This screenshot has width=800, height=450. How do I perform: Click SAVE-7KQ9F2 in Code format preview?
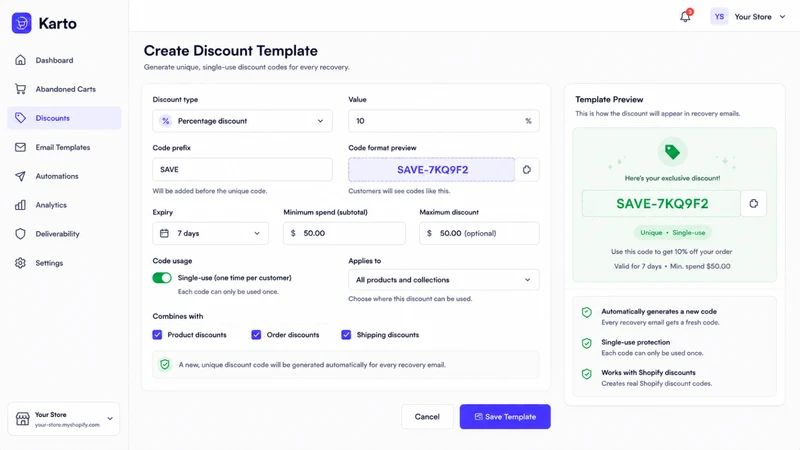point(432,170)
